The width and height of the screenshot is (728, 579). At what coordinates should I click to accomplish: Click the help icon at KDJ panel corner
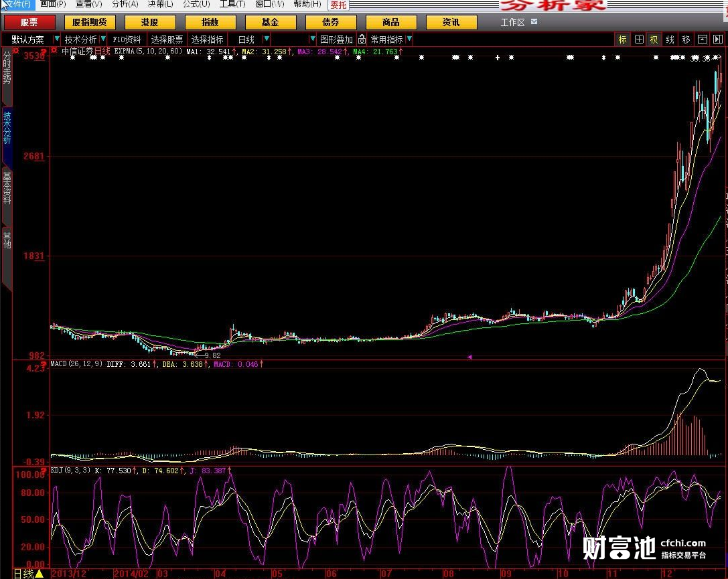tap(44, 471)
